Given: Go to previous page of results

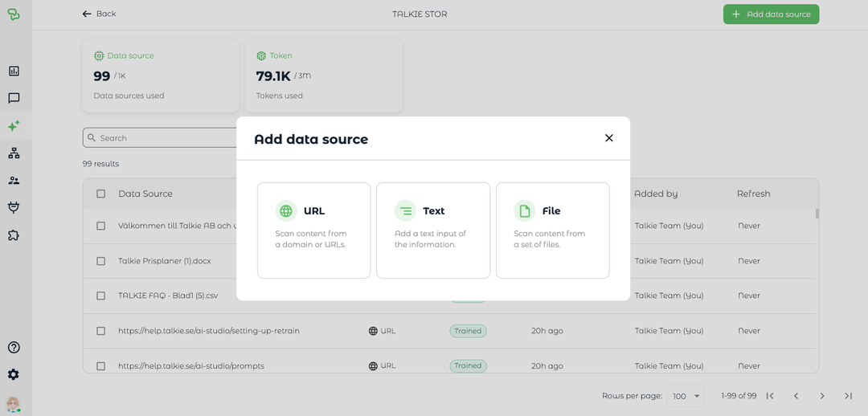Looking at the screenshot, I should click(x=796, y=396).
